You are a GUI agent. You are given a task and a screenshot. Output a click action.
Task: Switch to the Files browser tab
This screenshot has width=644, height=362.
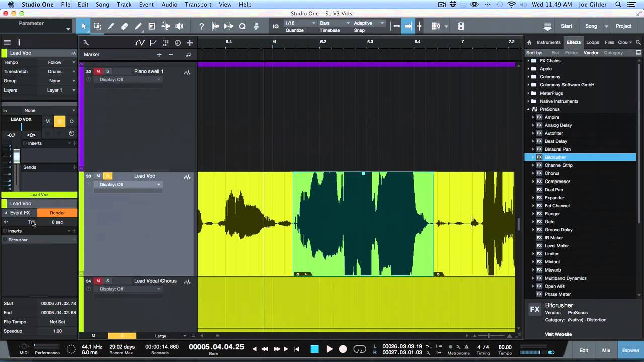click(x=609, y=42)
